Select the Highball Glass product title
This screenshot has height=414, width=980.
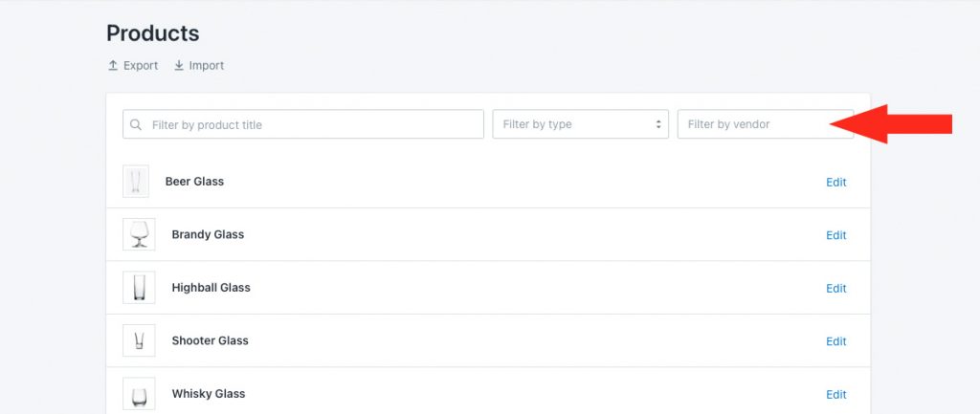click(212, 288)
